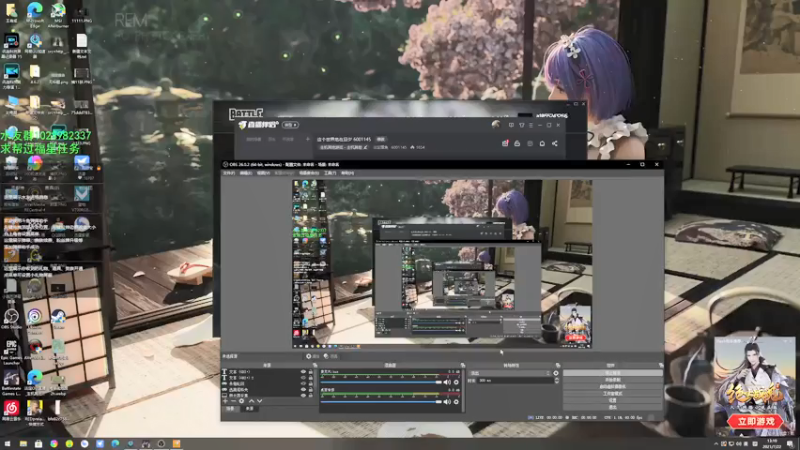
Task: Open source properties gear below sources list
Action: point(242,401)
